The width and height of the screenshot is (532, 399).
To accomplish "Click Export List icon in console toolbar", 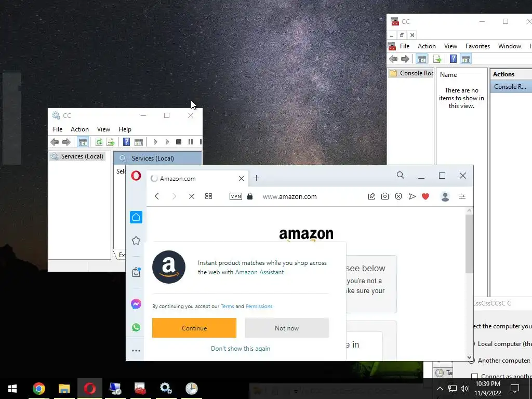I will 437,59.
